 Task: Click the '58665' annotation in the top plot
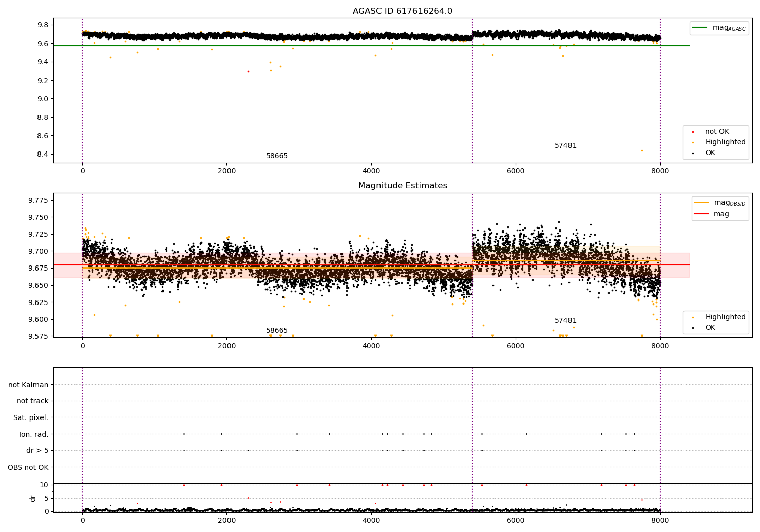click(277, 156)
